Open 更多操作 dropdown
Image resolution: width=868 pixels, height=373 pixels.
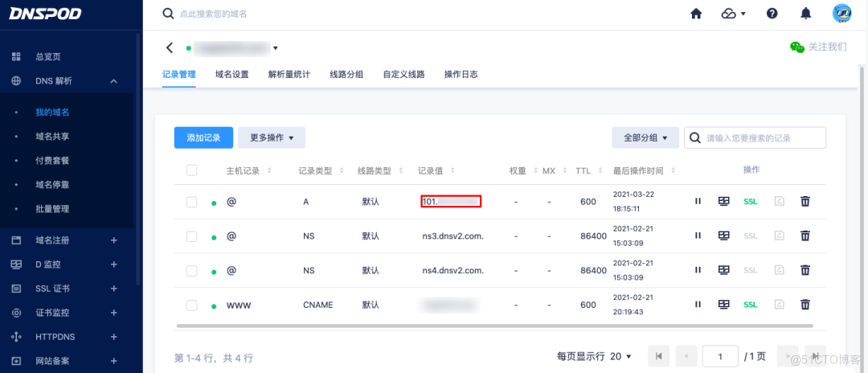tap(272, 137)
